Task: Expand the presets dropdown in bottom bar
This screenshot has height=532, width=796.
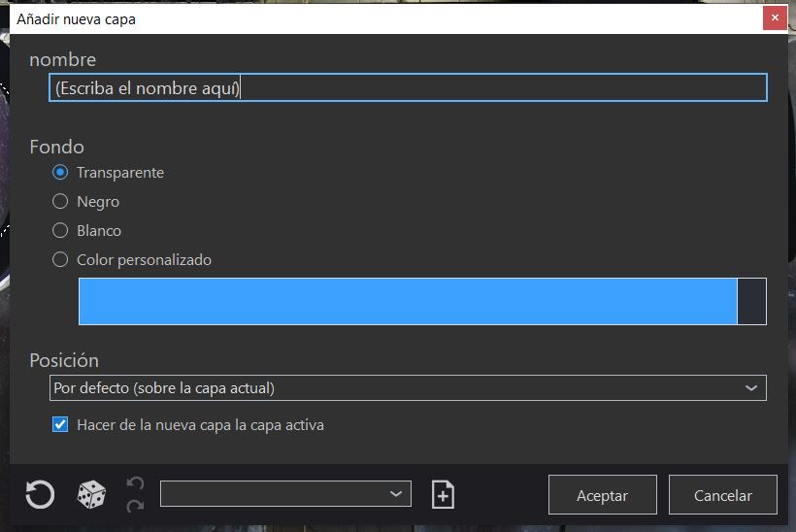Action: (x=285, y=494)
